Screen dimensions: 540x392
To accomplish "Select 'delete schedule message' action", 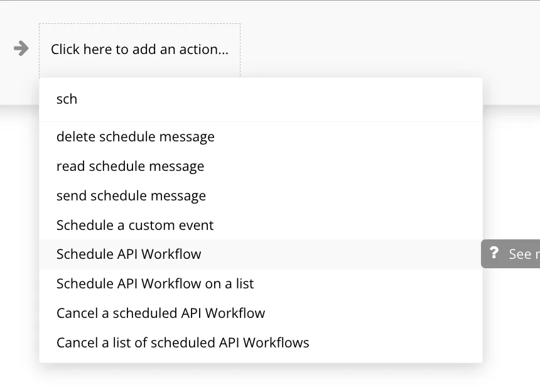I will click(136, 137).
